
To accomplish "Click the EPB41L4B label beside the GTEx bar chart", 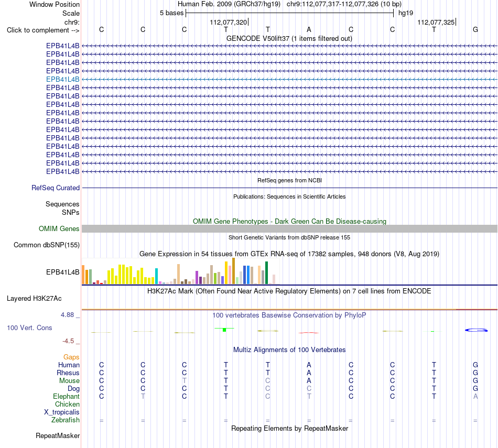I will tap(62, 272).
